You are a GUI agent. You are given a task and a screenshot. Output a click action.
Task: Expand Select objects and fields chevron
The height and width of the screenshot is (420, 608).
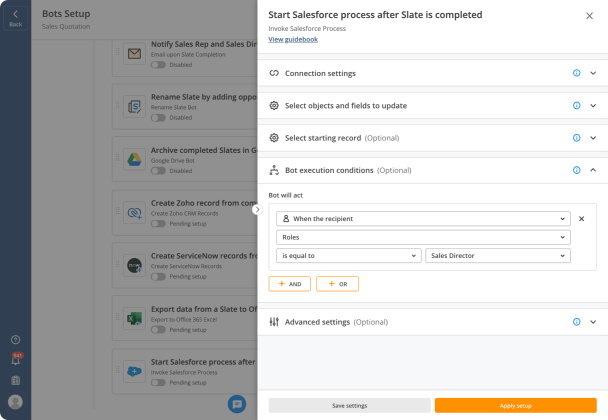click(x=593, y=105)
